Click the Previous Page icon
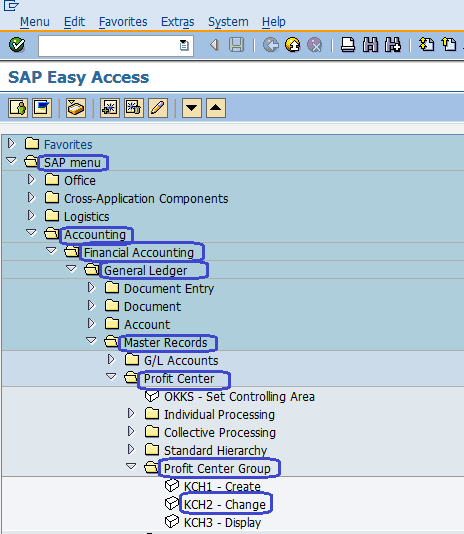 pyautogui.click(x=449, y=45)
